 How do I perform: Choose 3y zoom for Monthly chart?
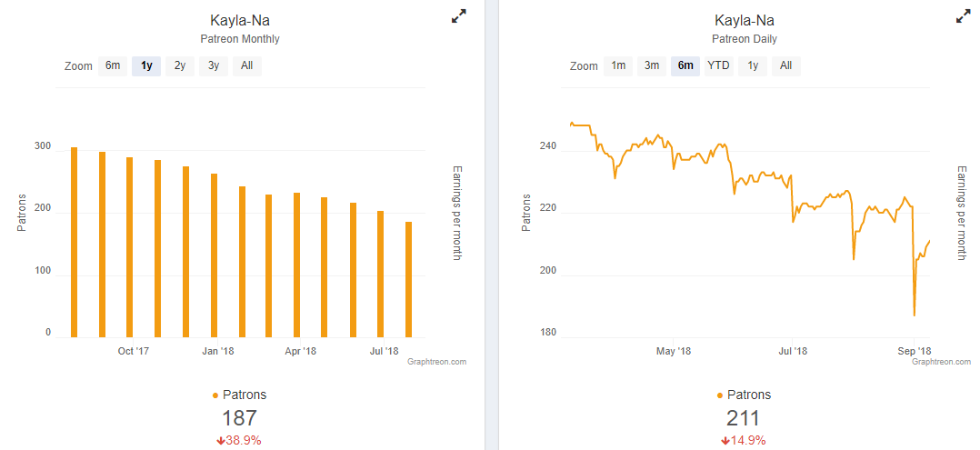tap(214, 65)
